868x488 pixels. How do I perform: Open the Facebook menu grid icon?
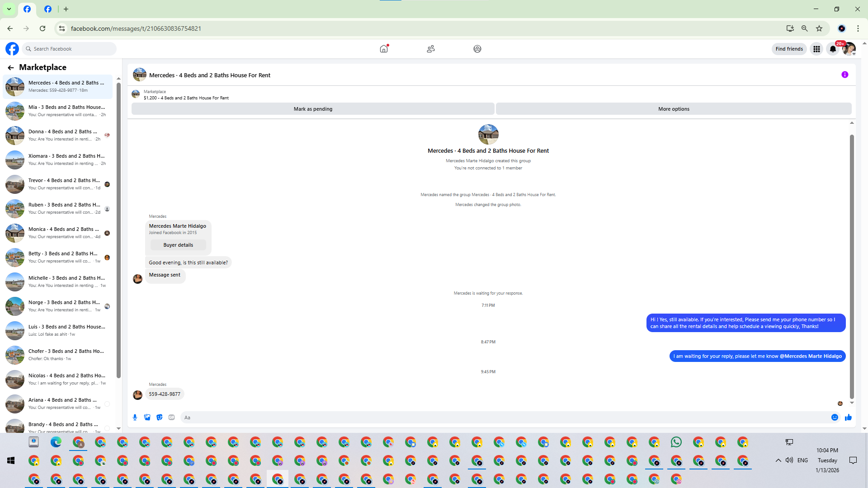tap(816, 49)
